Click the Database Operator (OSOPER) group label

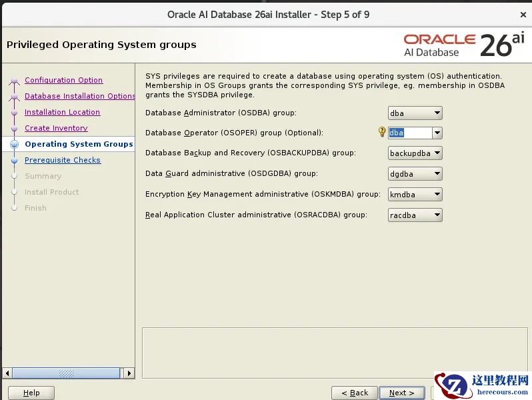pos(234,133)
